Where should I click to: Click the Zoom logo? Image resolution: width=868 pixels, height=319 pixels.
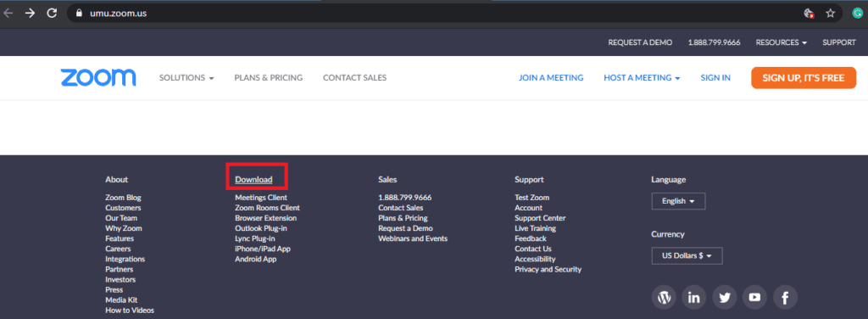98,77
